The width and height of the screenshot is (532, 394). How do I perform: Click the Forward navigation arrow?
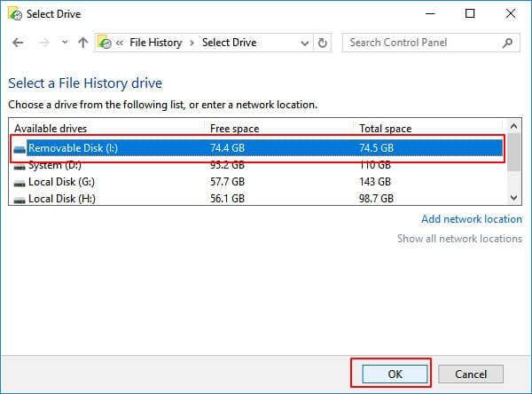(42, 43)
